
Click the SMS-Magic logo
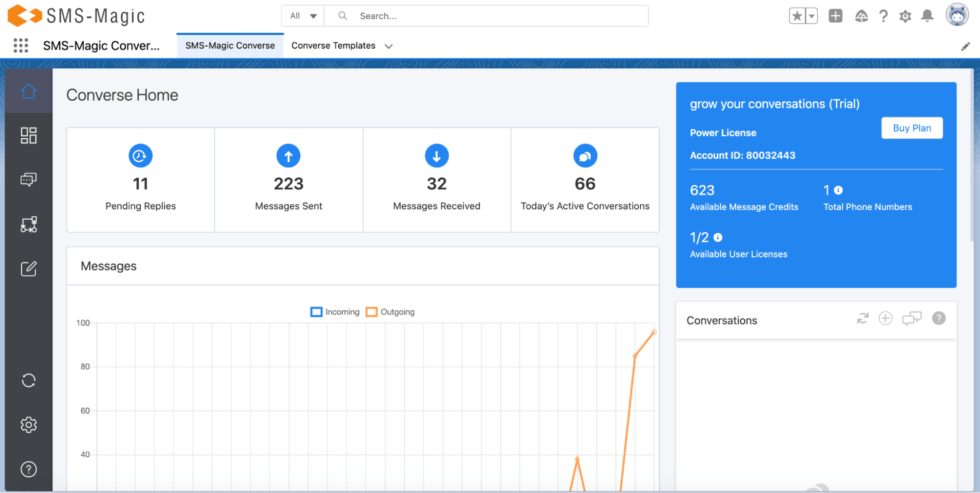pyautogui.click(x=76, y=16)
